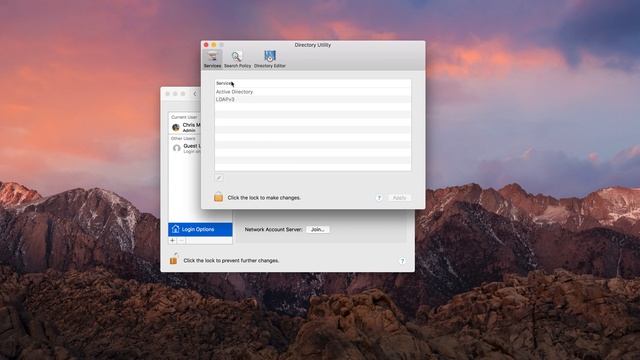Click the pencil edit button below services list
Viewport: 640px width, 360px height.
(x=219, y=178)
